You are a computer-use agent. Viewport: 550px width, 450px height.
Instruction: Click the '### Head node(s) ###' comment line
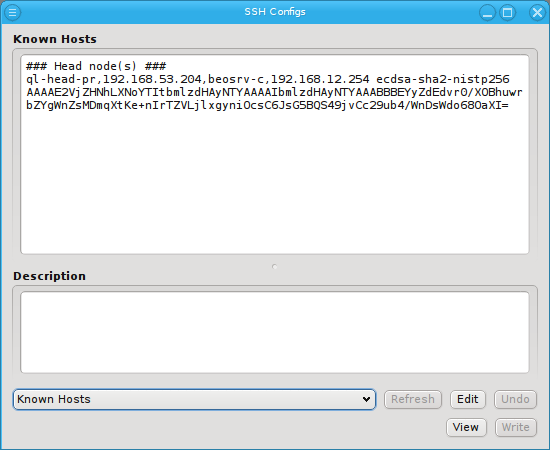(x=96, y=66)
